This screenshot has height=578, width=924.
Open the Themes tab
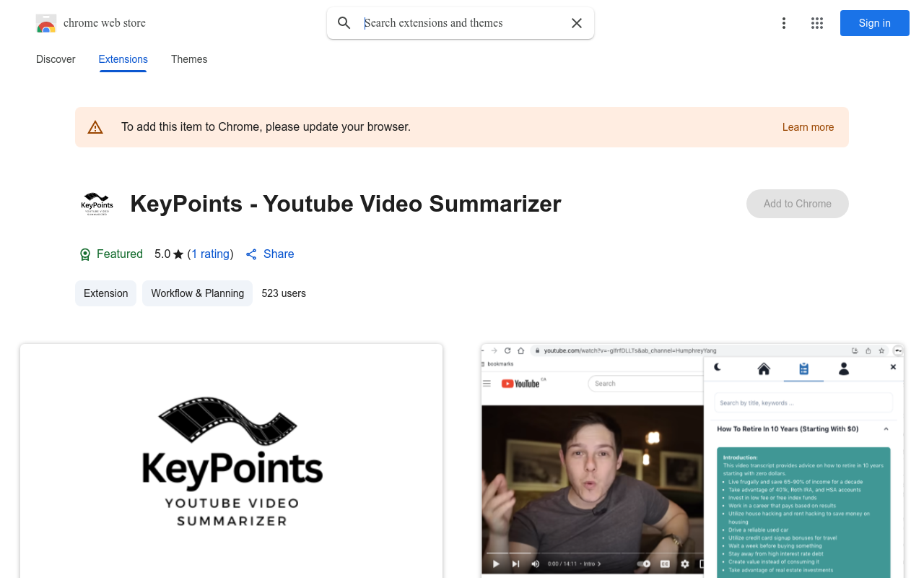click(x=189, y=59)
